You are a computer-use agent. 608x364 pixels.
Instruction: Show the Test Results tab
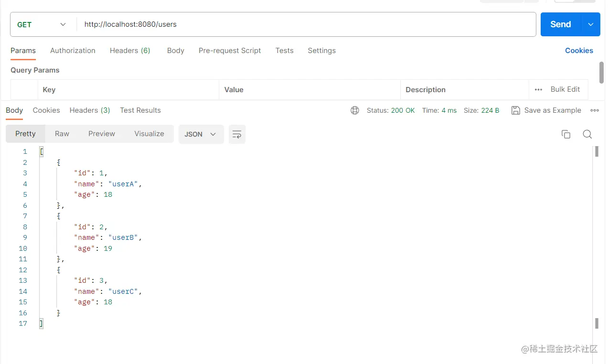(x=140, y=110)
